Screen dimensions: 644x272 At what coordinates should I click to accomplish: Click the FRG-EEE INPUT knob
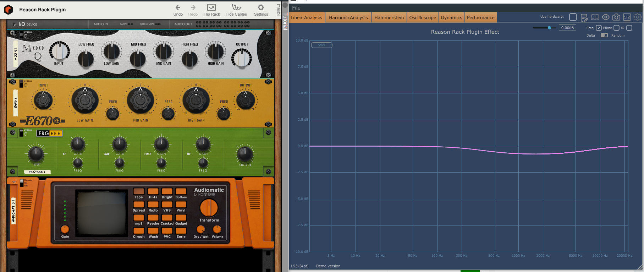tap(36, 154)
